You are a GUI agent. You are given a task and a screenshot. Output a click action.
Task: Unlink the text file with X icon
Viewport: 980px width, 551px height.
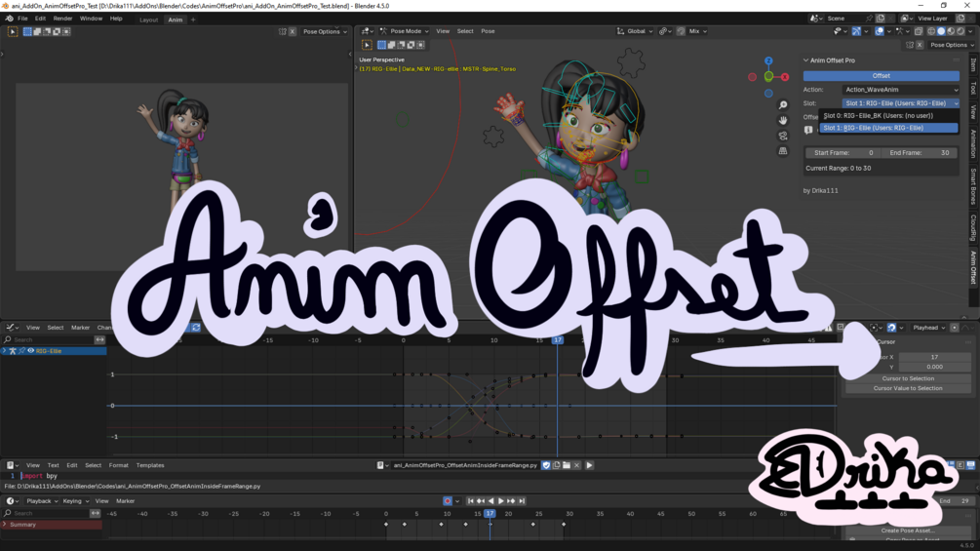pyautogui.click(x=577, y=465)
